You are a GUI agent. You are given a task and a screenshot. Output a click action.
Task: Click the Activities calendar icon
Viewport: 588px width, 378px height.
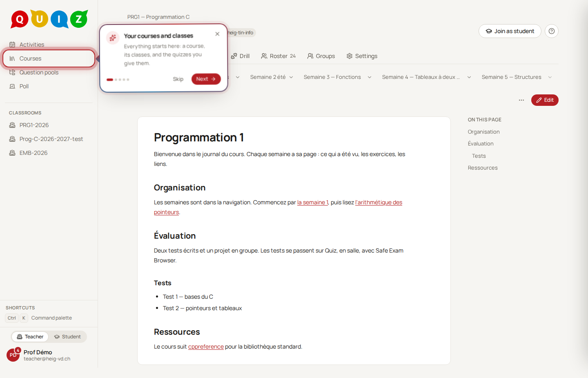pos(12,45)
